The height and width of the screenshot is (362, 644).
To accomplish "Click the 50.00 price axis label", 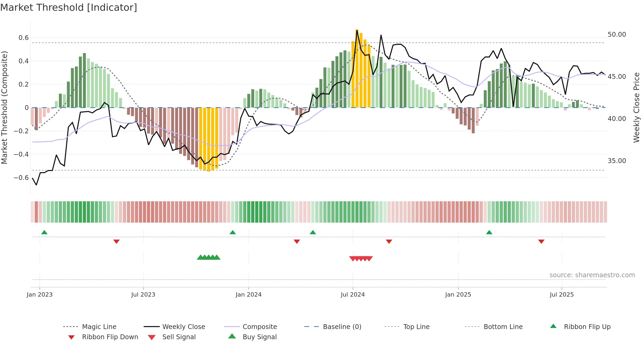I will click(617, 35).
